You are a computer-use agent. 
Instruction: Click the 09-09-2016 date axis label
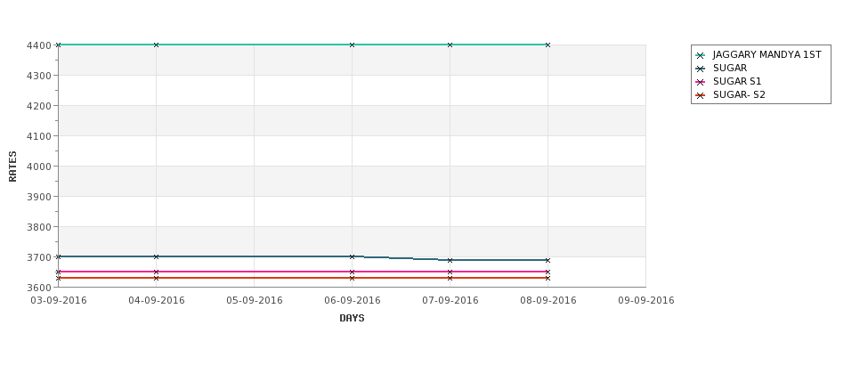[646, 301]
